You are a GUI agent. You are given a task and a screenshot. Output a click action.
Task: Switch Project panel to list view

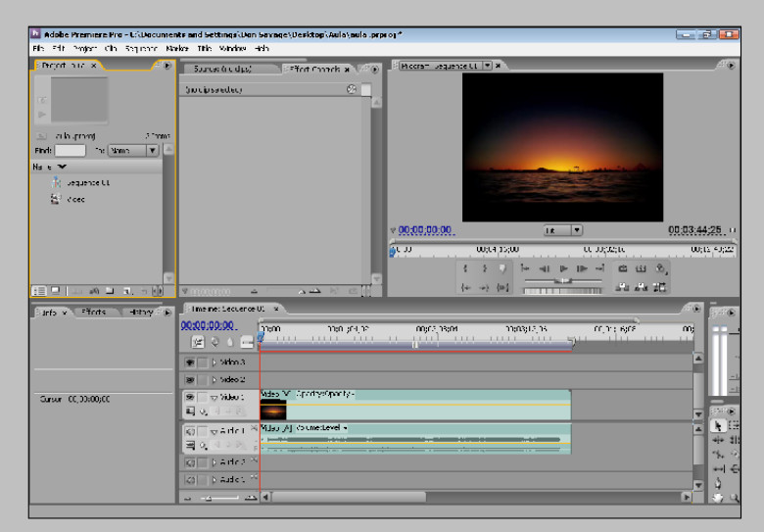[x=39, y=291]
